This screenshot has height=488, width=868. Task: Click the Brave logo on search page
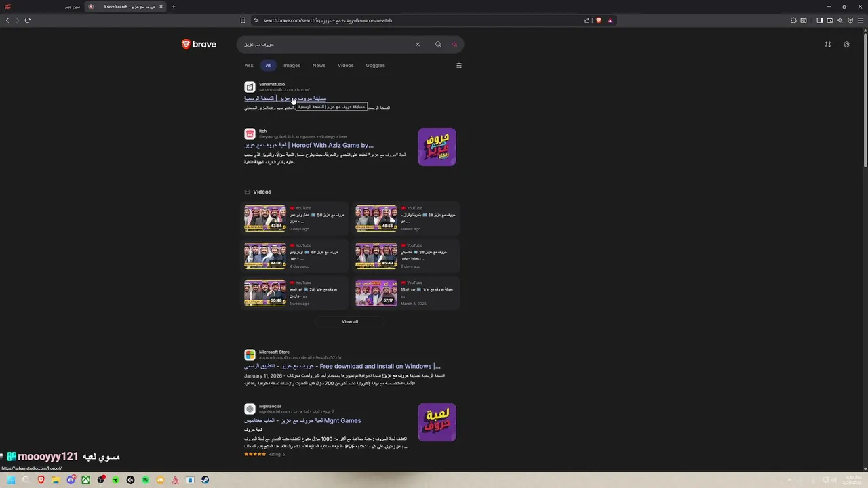199,45
